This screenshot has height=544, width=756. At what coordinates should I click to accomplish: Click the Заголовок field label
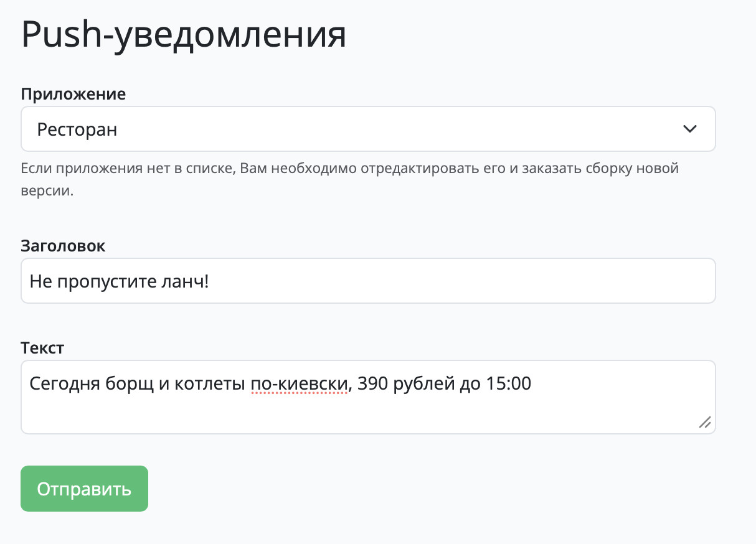[x=64, y=246]
